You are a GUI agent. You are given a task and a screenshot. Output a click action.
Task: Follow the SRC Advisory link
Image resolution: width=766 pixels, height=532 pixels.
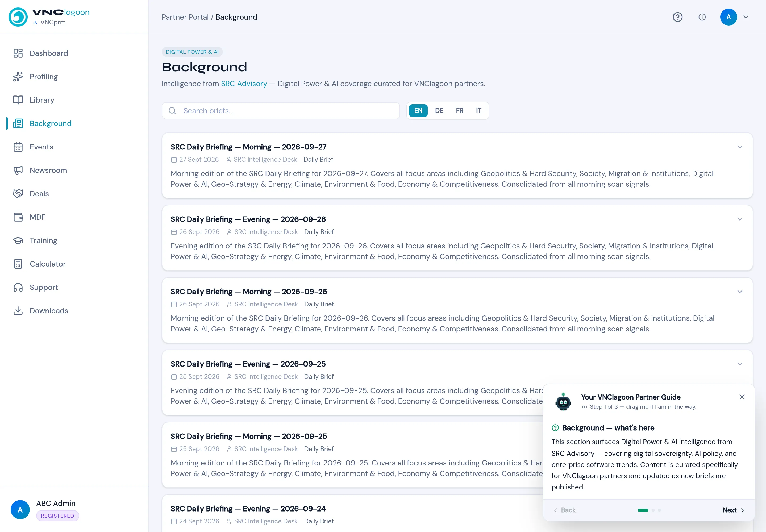[x=244, y=84]
